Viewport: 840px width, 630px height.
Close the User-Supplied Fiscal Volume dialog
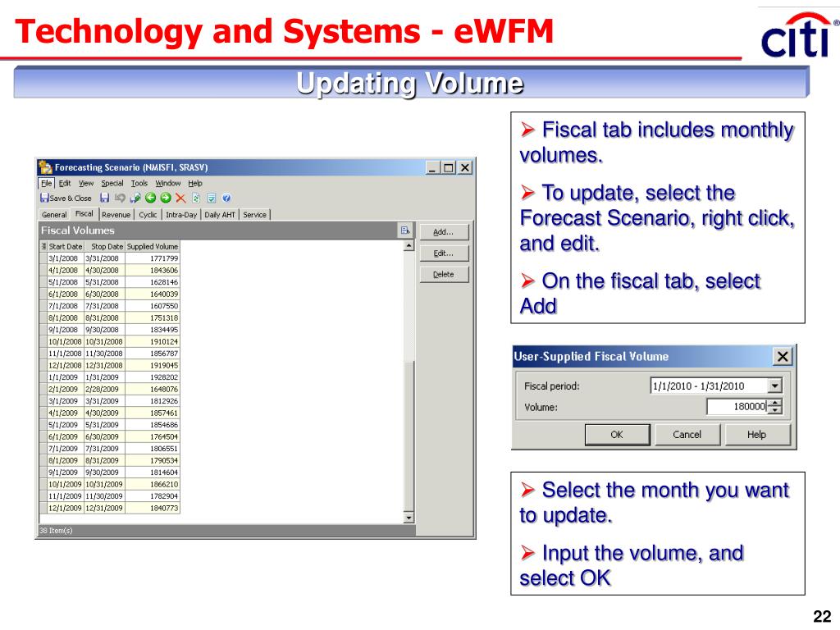[x=782, y=356]
